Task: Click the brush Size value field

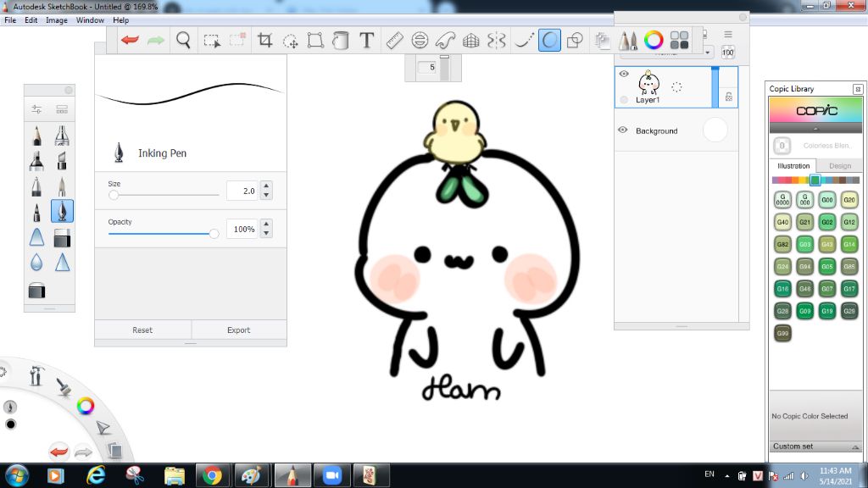Action: pos(242,191)
